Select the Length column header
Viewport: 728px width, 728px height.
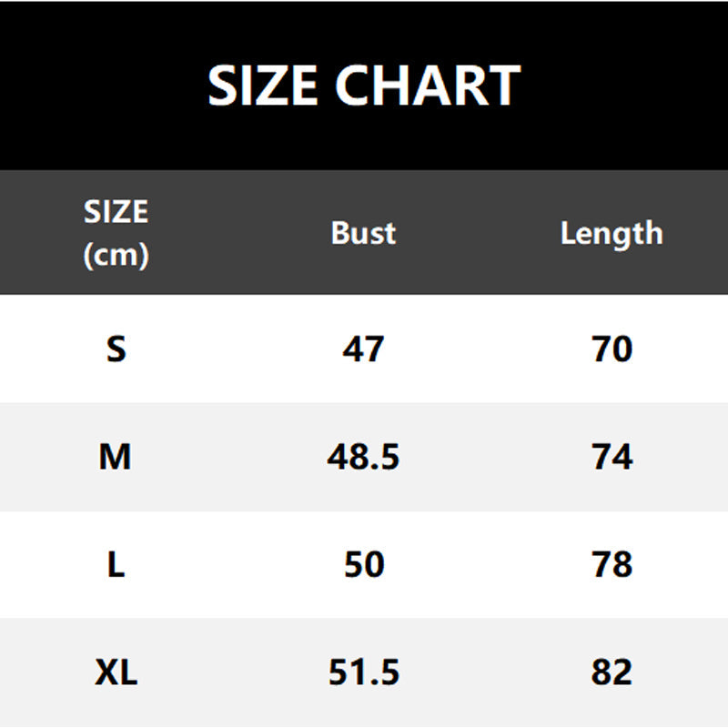pos(612,233)
